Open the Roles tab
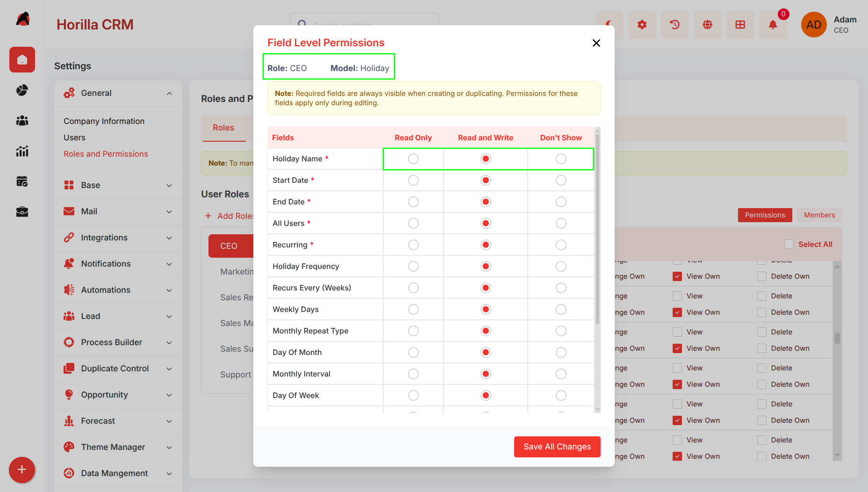 coord(223,128)
